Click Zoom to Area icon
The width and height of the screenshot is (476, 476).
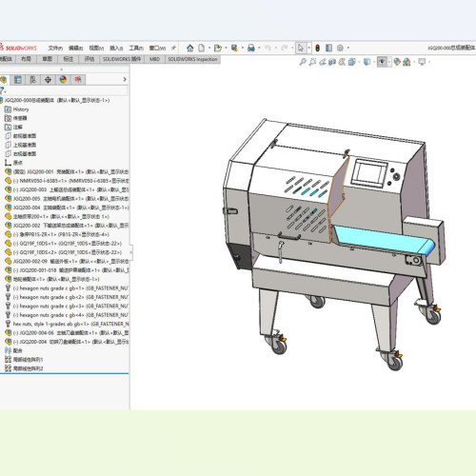pyautogui.click(x=312, y=62)
